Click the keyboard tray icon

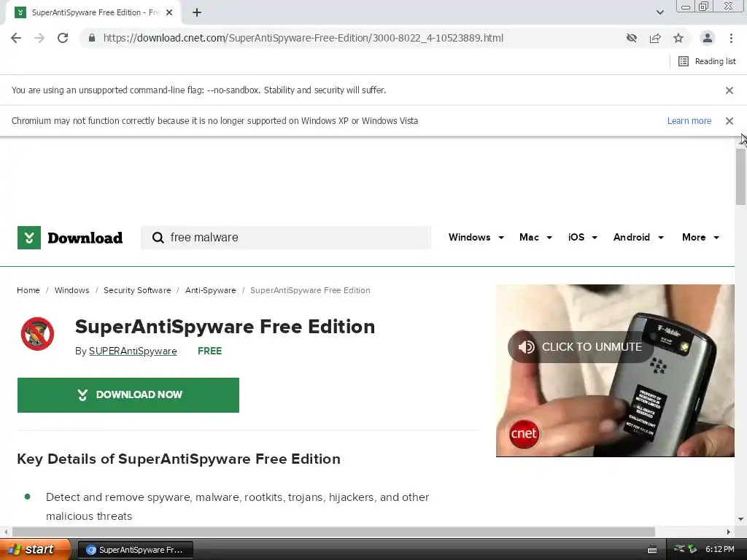pyautogui.click(x=652, y=550)
